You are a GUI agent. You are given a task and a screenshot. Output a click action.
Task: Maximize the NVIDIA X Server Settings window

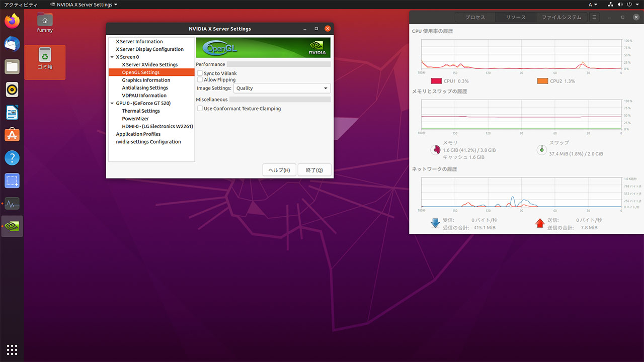316,29
